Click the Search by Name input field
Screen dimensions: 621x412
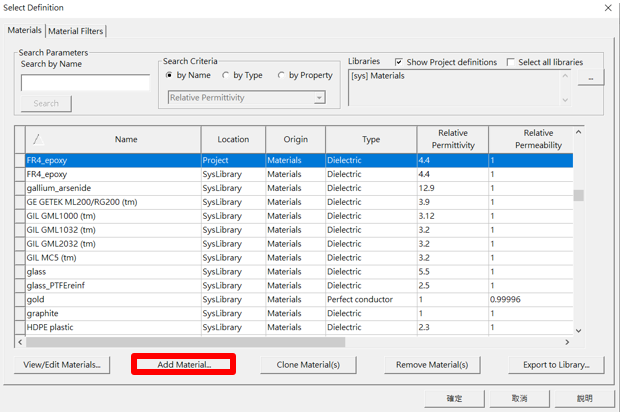(x=86, y=83)
